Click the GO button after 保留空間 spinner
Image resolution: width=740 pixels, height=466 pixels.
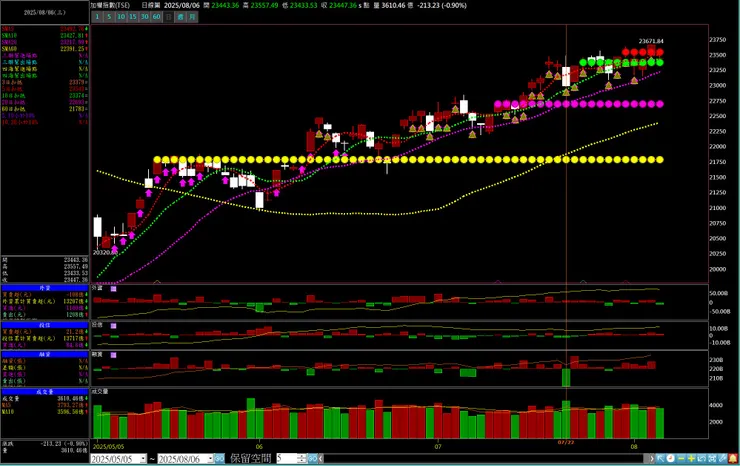pyautogui.click(x=312, y=458)
